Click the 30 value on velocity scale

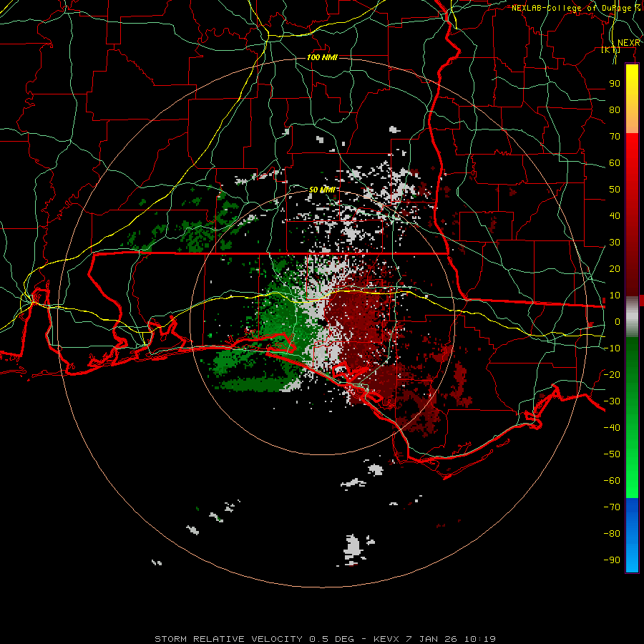click(x=615, y=243)
